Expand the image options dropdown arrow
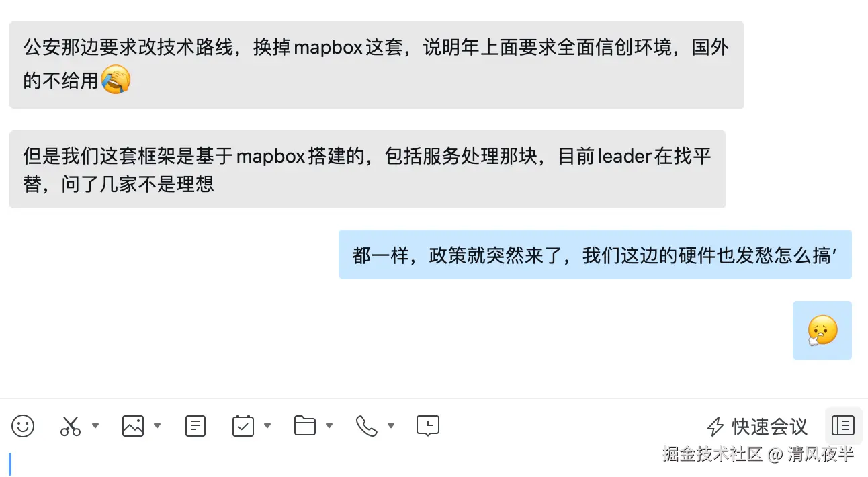Viewport: 868px width, 477px height. pos(157,425)
